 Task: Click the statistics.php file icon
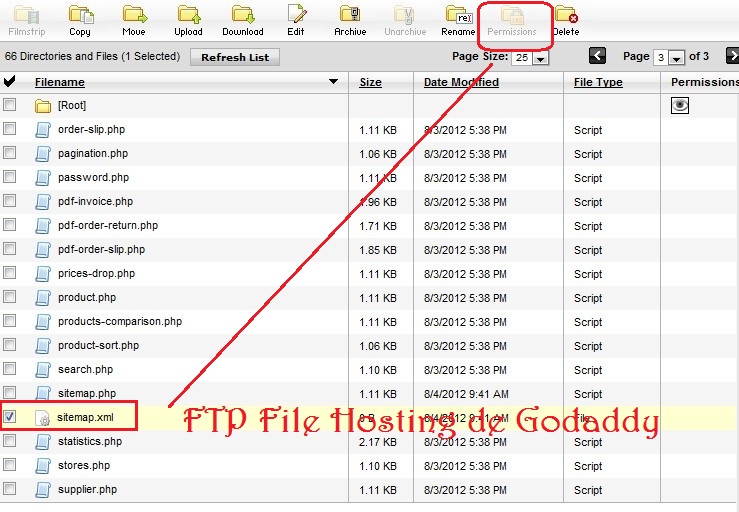click(x=43, y=442)
